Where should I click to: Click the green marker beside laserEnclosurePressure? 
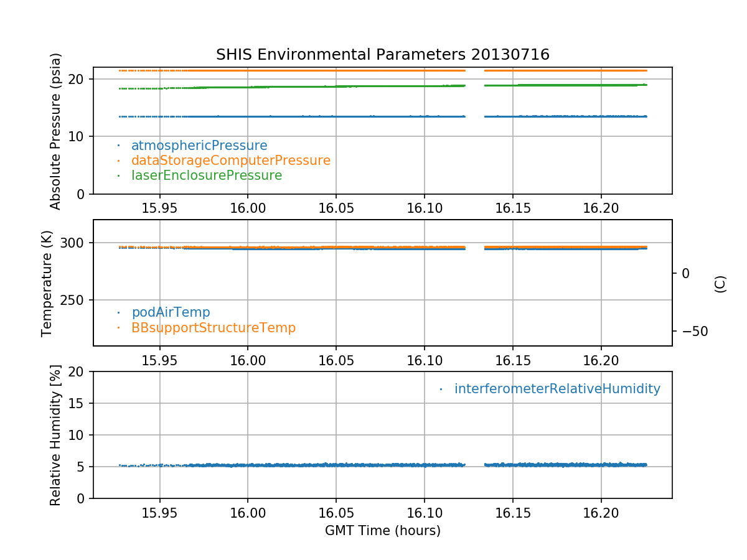click(118, 175)
